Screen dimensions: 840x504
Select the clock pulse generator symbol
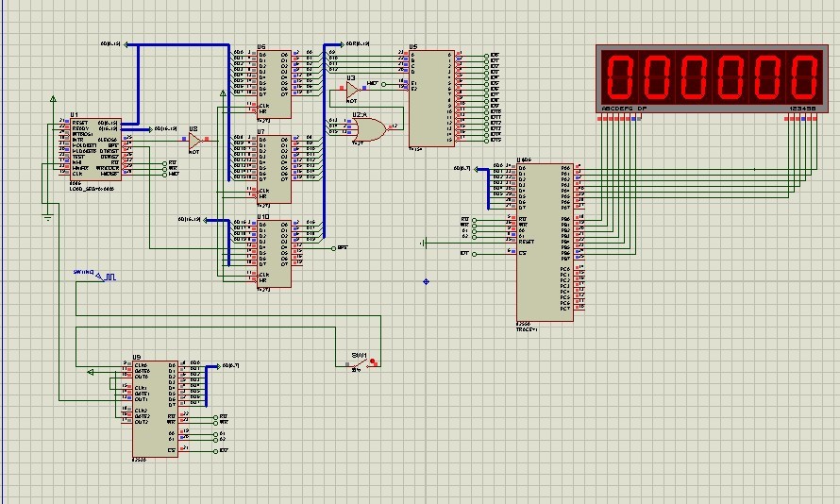(106, 277)
